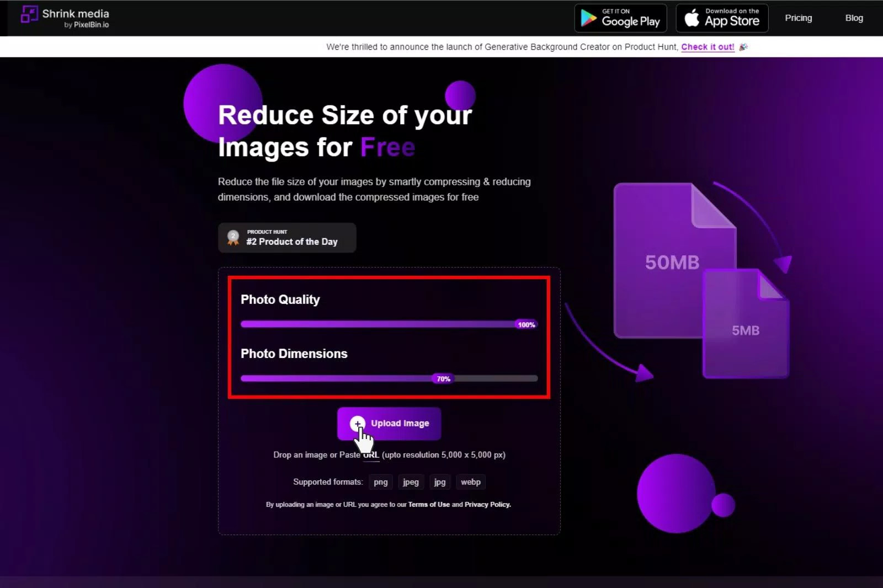Click the 'Shrink media' brand name
This screenshot has height=588, width=883.
coord(76,14)
